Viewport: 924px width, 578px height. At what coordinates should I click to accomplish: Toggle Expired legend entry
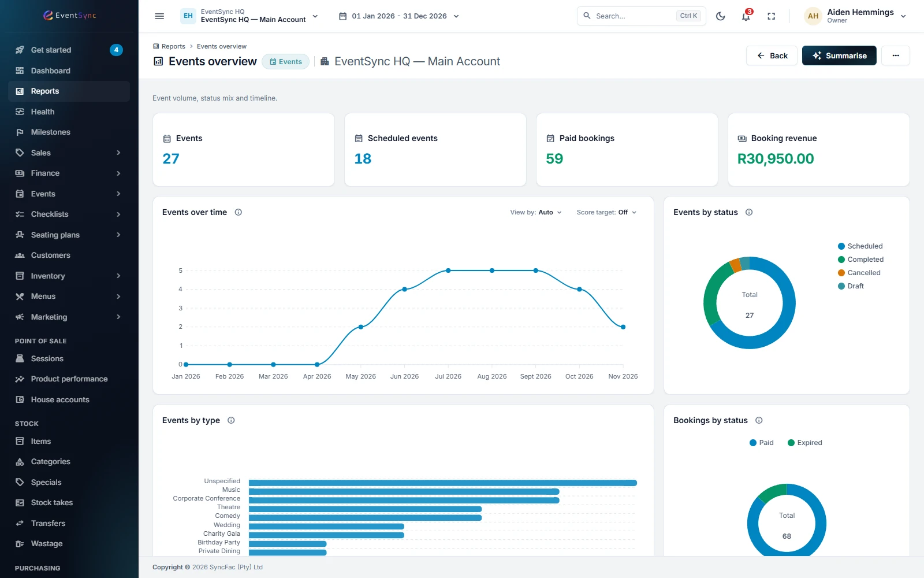[804, 443]
